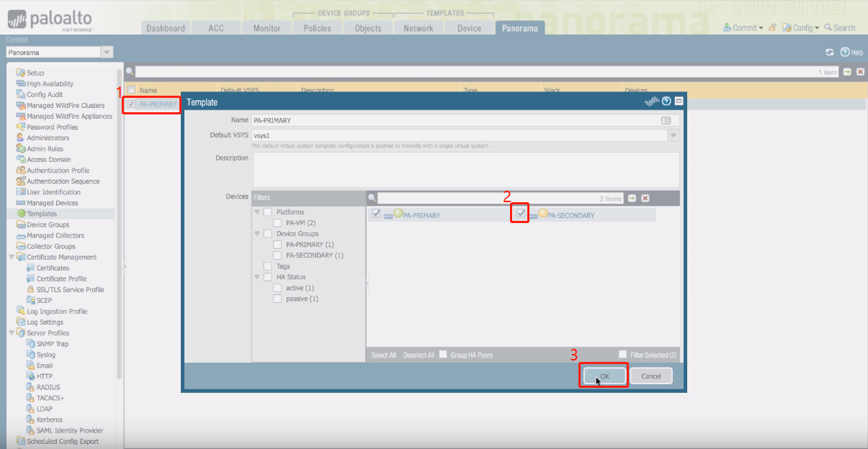Switch to the Policies tab
Screen dimensions: 868x449
click(x=317, y=28)
